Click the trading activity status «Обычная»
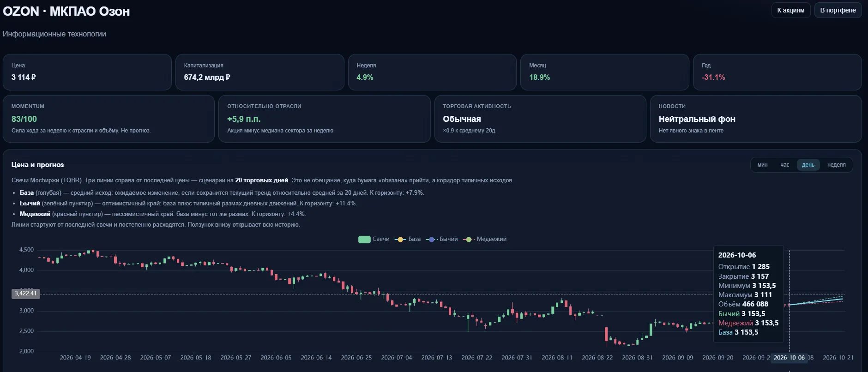Viewport: 868px width, 372px height. point(462,119)
